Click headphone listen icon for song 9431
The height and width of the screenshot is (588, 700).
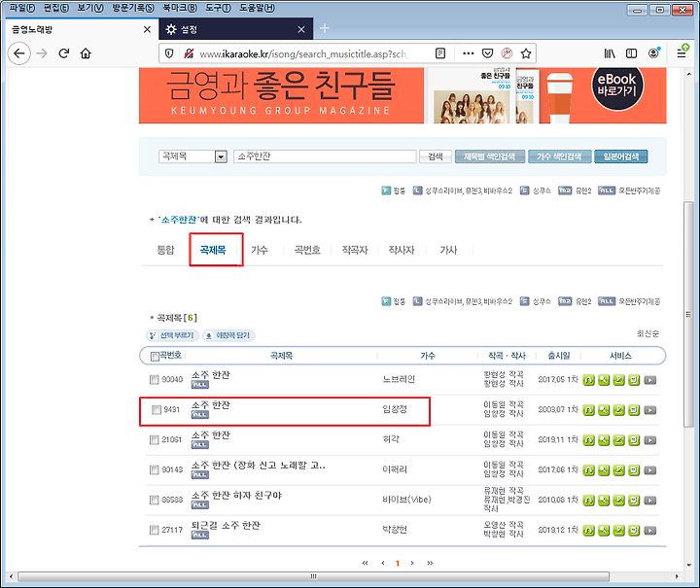point(589,409)
